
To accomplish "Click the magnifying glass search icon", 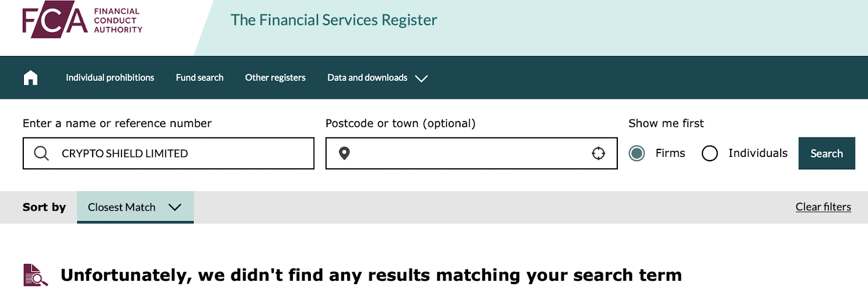I will [41, 154].
